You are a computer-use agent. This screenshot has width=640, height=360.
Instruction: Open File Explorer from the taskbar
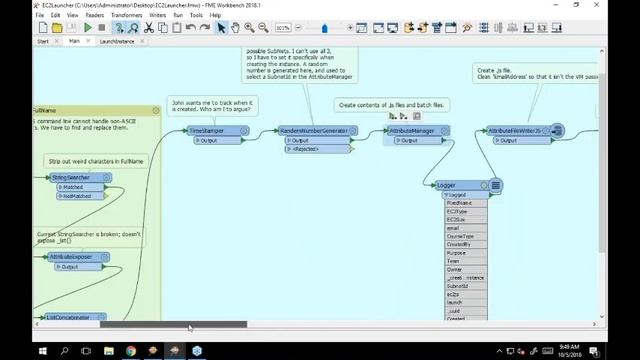coord(109,351)
